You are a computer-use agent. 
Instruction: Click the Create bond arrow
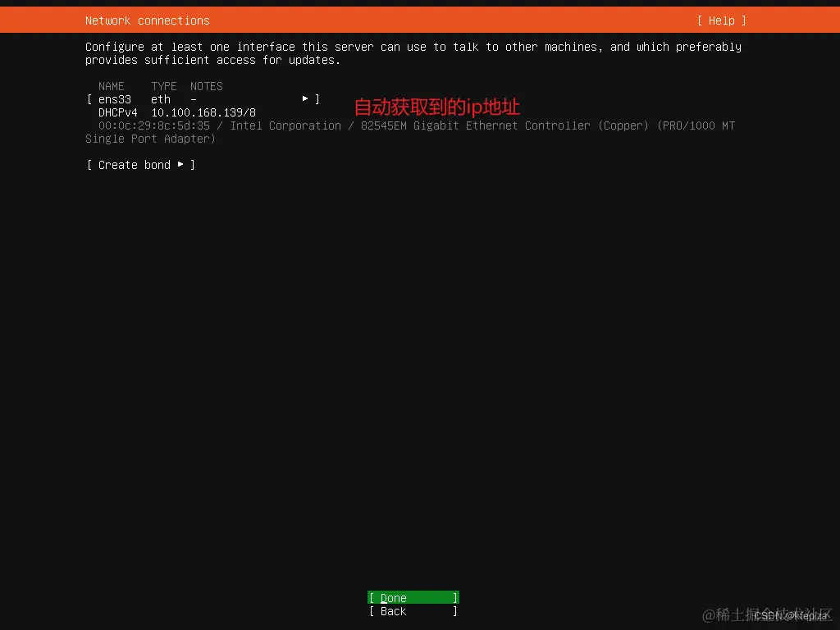180,164
